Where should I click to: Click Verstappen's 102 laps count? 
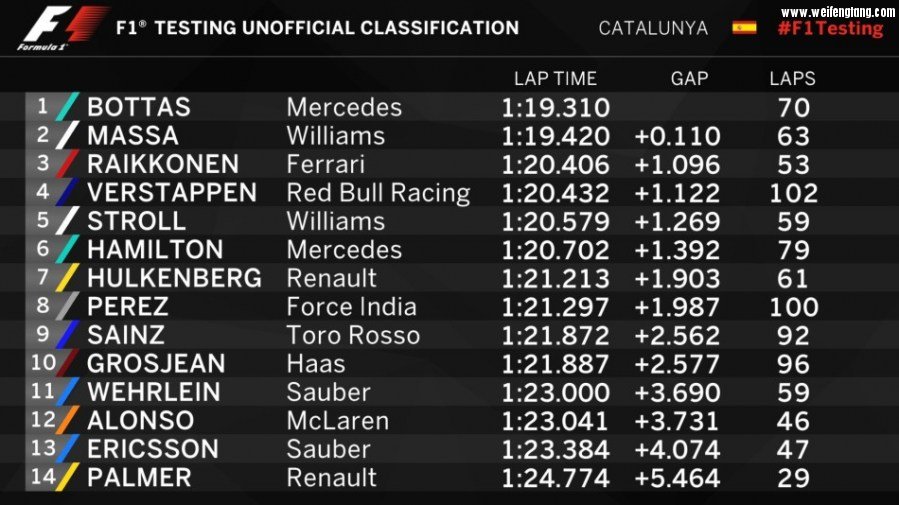[x=793, y=193]
